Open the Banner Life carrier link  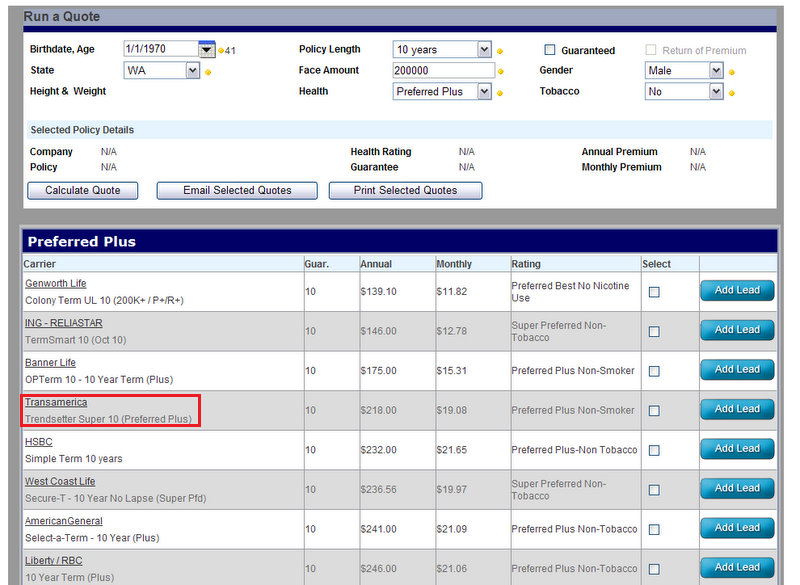[50, 363]
